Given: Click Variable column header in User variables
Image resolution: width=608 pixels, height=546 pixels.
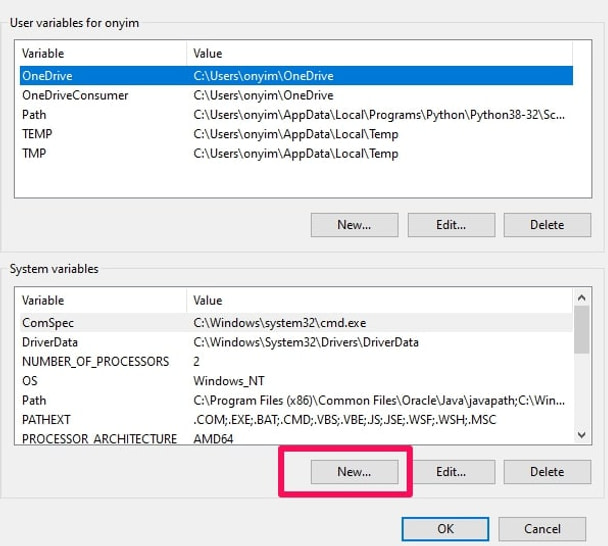Looking at the screenshot, I should [101, 53].
